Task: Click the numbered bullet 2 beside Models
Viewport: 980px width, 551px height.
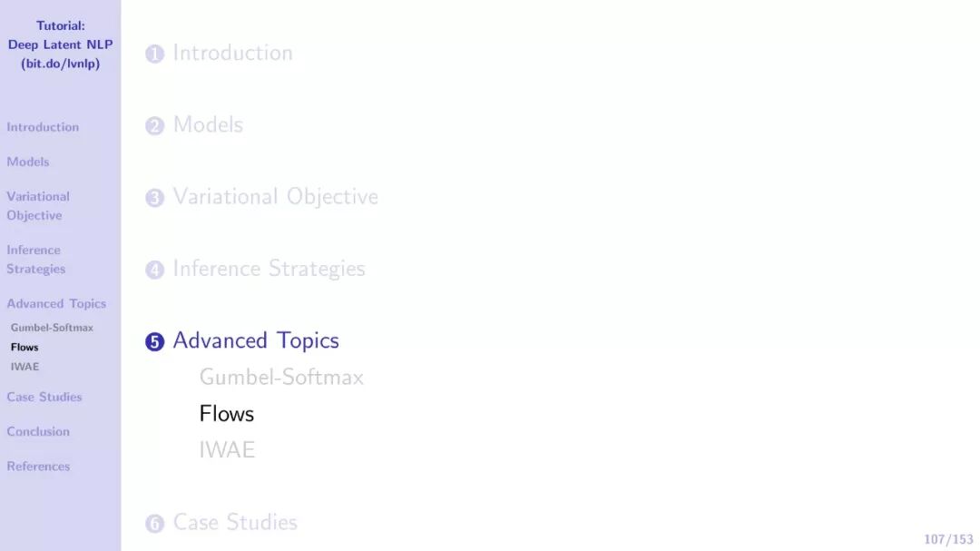Action: click(154, 126)
